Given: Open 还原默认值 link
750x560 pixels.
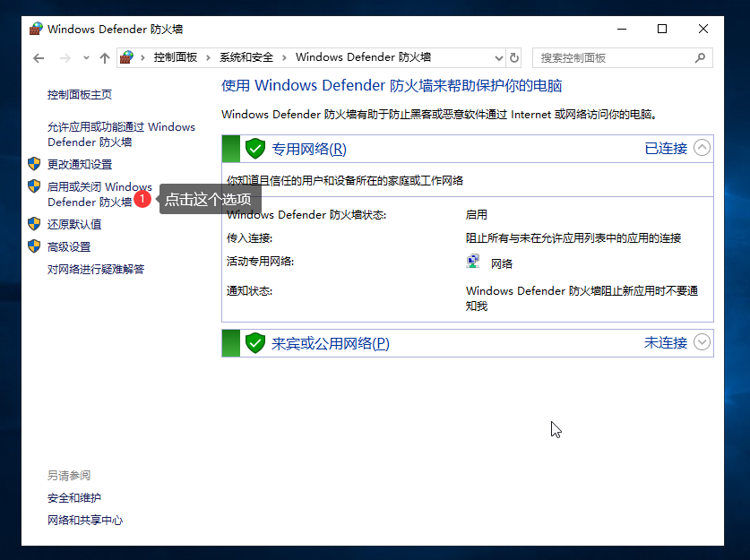Looking at the screenshot, I should pyautogui.click(x=74, y=224).
